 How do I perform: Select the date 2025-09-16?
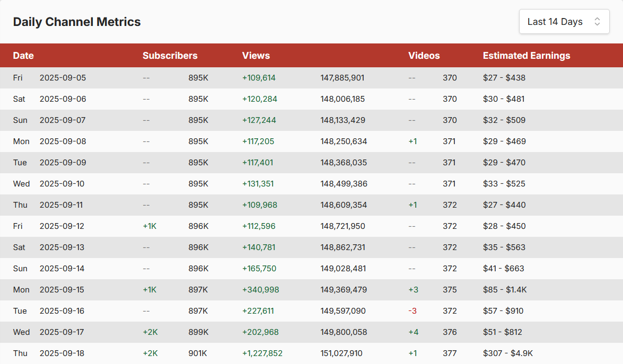[62, 311]
